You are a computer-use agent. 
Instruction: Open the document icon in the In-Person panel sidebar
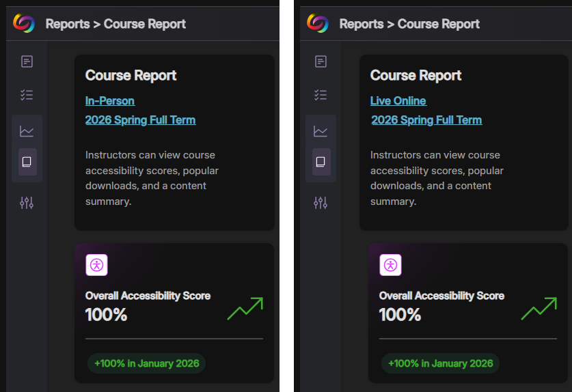pos(27,62)
